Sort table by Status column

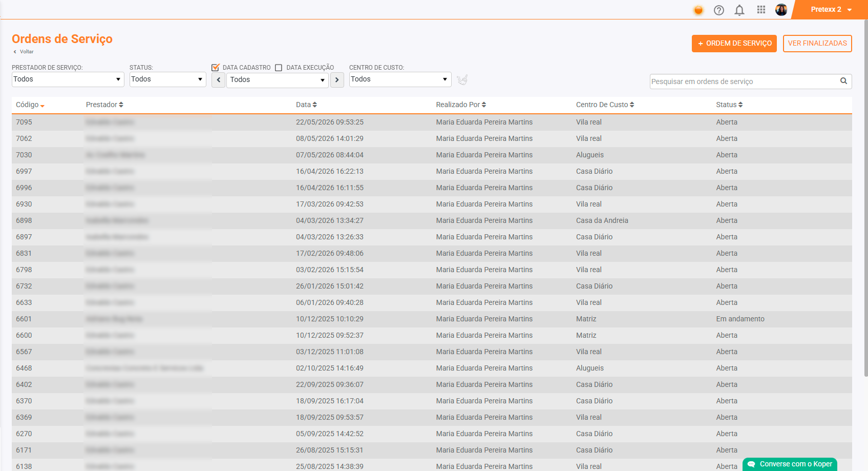pos(729,105)
